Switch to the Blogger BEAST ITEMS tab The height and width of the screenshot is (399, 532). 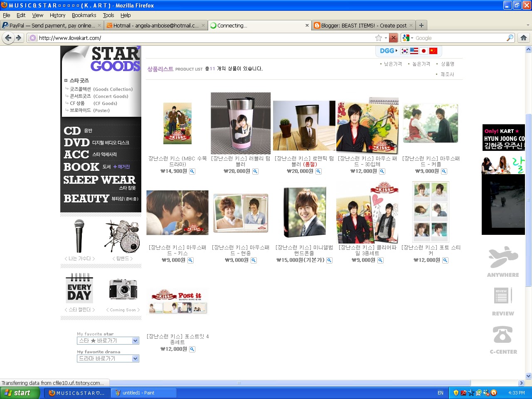click(x=364, y=25)
